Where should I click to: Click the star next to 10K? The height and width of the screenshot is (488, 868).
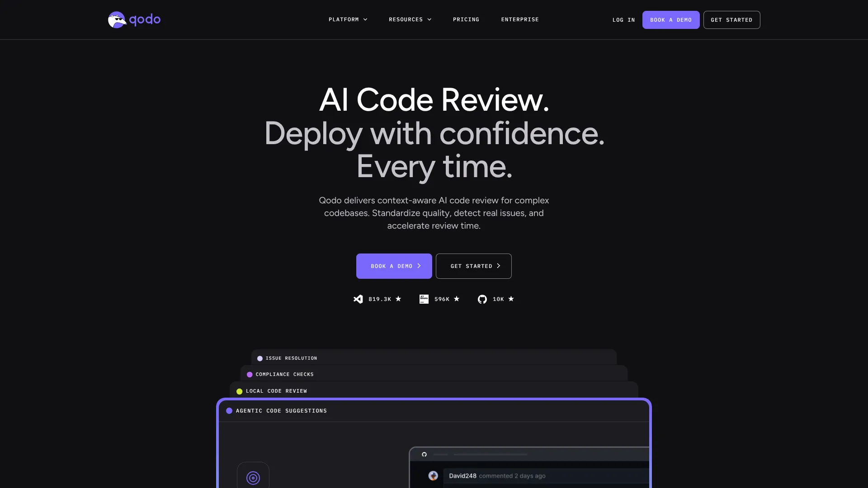tap(511, 299)
